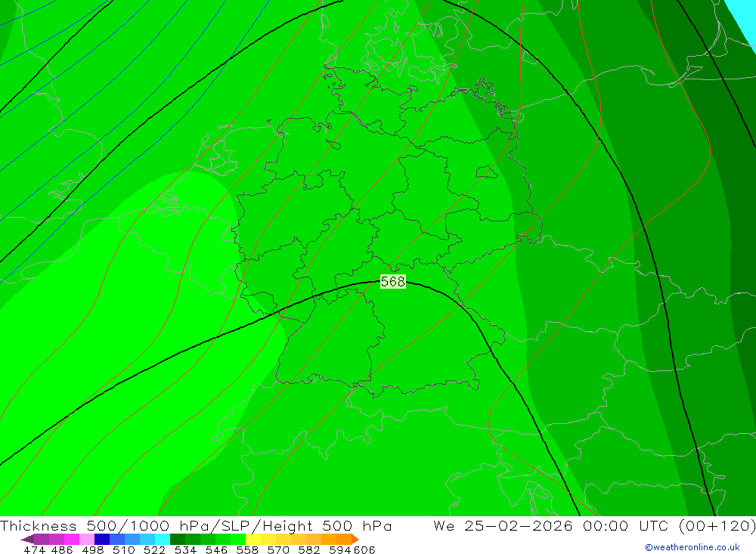The image size is (756, 554).
Task: Click the 510 legend value
Action: pos(124,549)
